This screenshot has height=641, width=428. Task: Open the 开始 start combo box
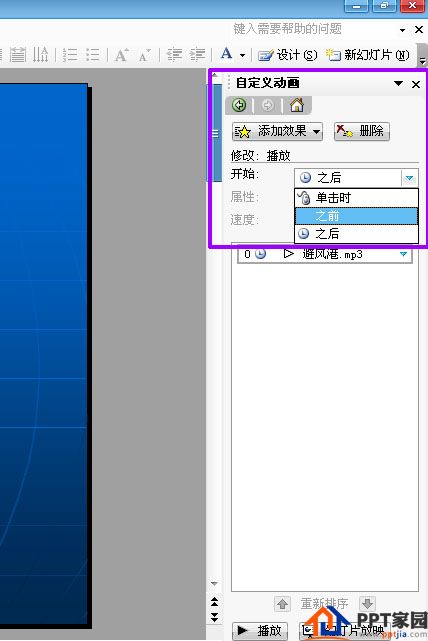click(x=356, y=178)
